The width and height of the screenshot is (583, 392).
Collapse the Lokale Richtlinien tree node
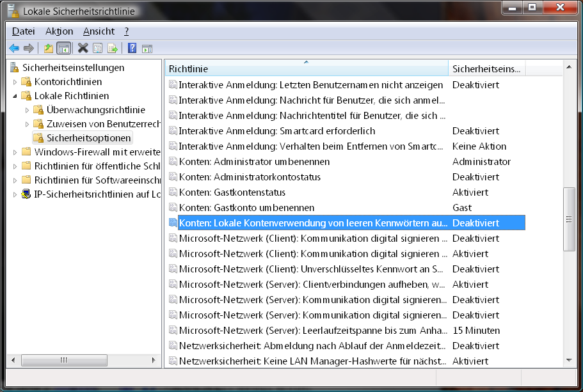pos(15,96)
